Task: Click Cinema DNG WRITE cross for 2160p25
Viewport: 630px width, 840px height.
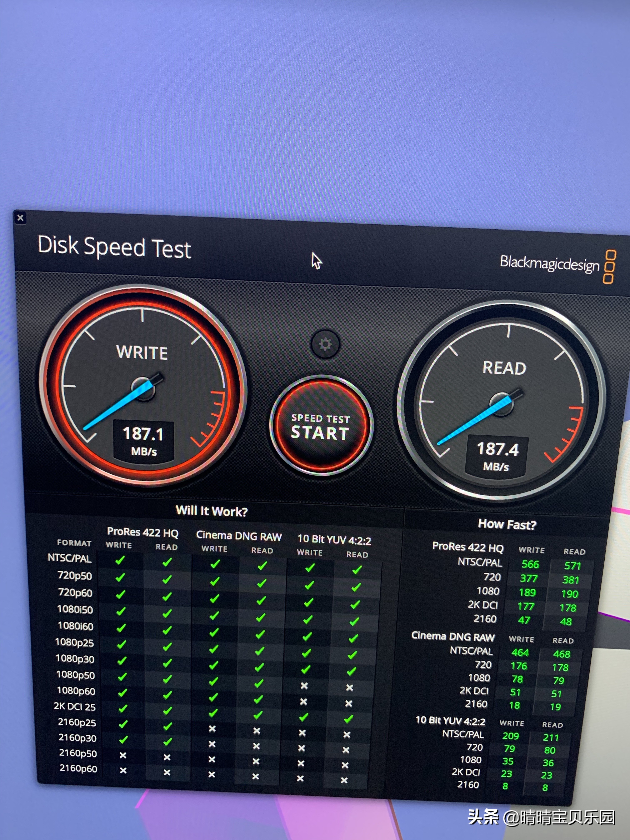Action: [x=212, y=729]
